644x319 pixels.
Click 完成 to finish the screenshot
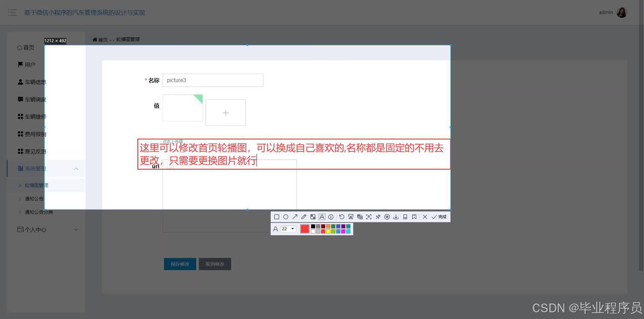coord(439,217)
